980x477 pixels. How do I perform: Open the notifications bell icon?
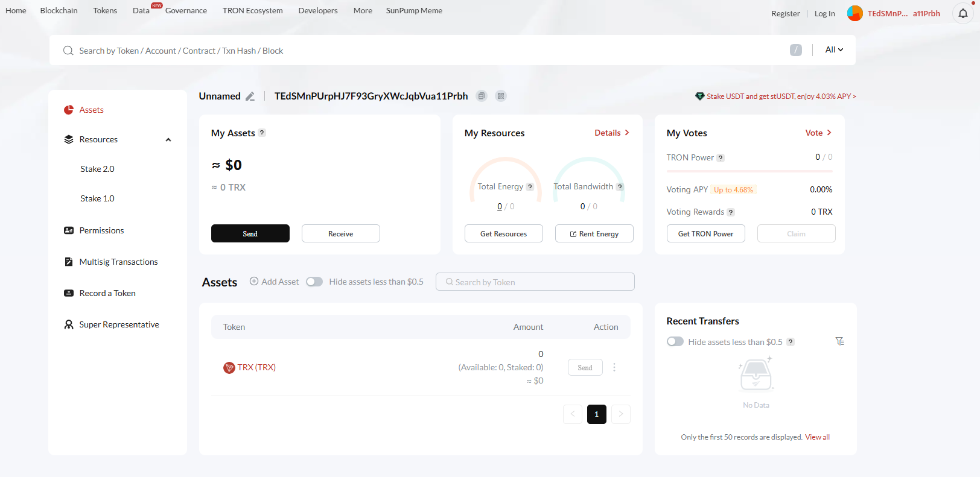point(963,13)
